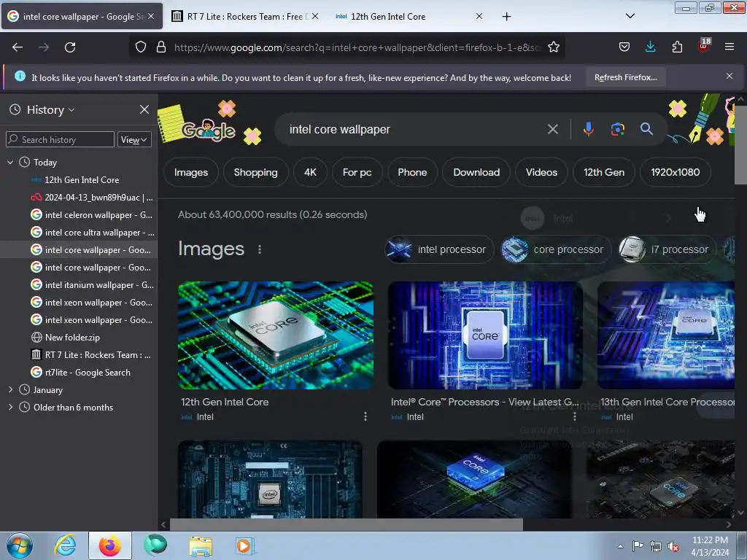Expand the January history group
Viewport: 747px width, 560px height.
coord(10,389)
